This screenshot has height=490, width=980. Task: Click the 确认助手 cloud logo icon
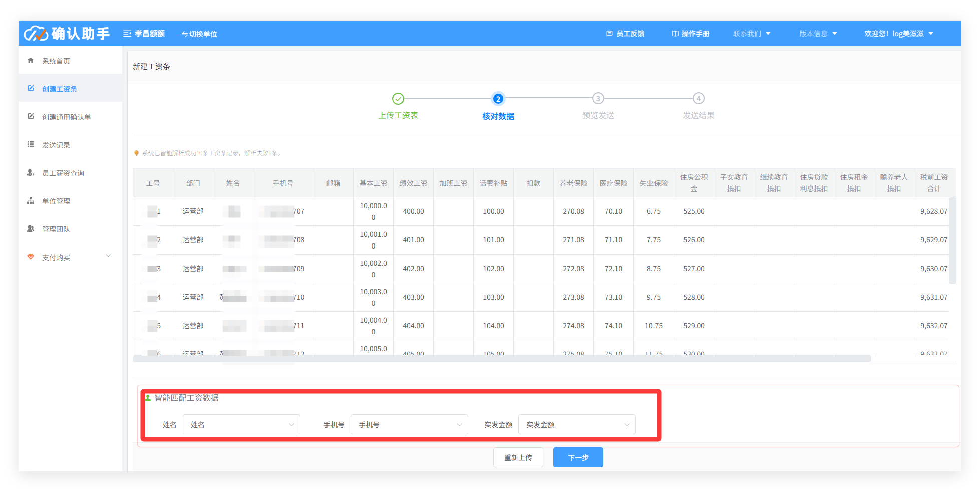pyautogui.click(x=36, y=33)
